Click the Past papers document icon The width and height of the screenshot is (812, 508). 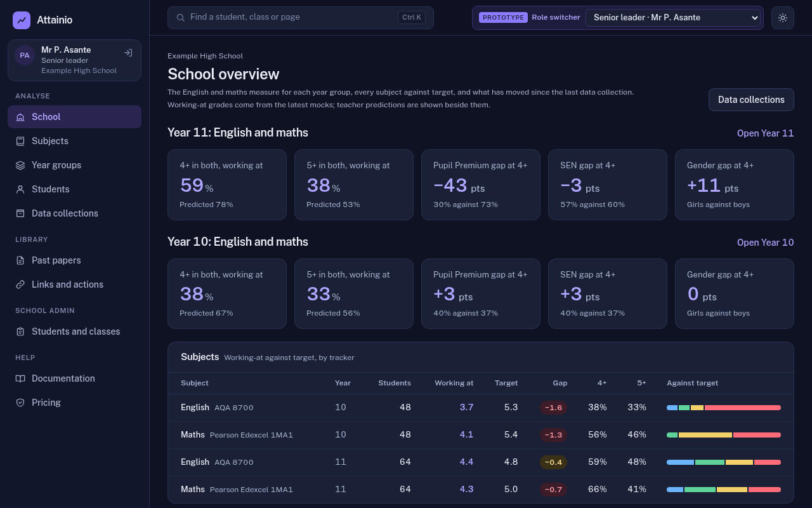(x=20, y=260)
